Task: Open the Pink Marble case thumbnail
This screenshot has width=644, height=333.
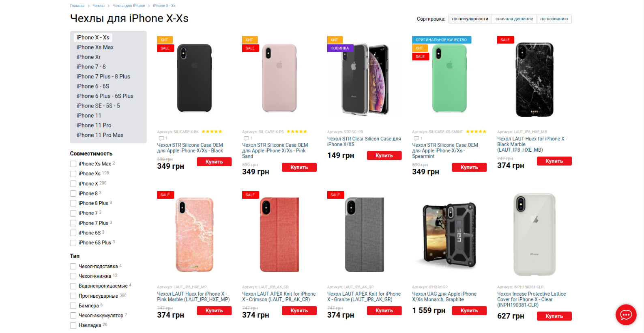Action: pyautogui.click(x=195, y=234)
